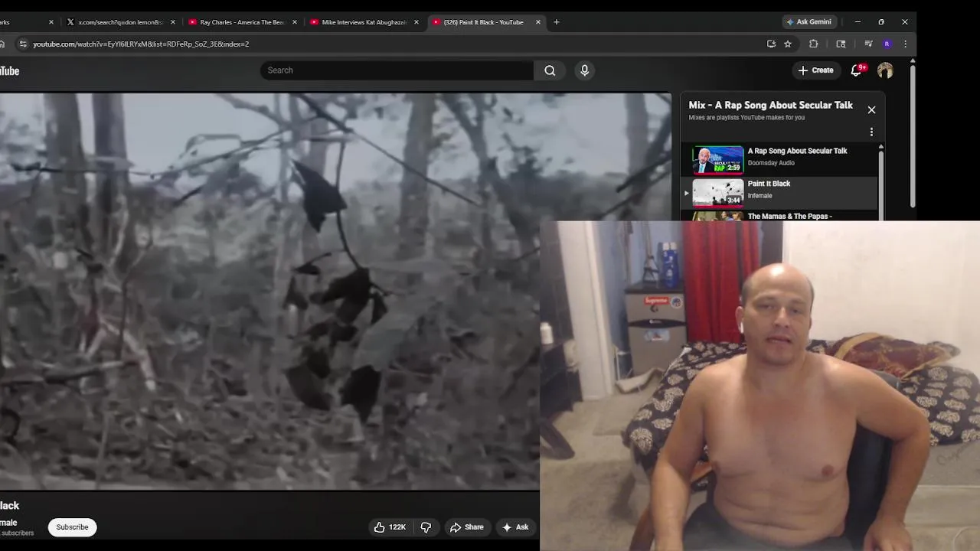The image size is (980, 551).
Task: Close the Ray Charles tab
Action: click(x=295, y=22)
